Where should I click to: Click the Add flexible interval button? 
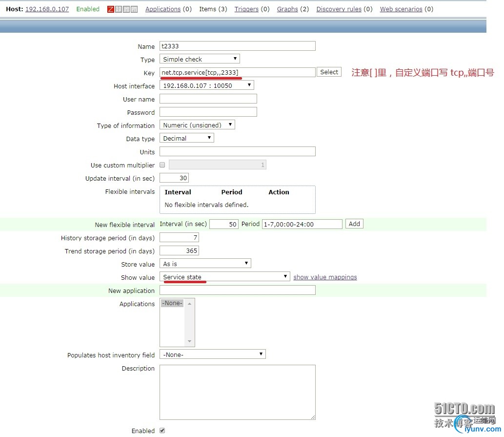coord(354,224)
